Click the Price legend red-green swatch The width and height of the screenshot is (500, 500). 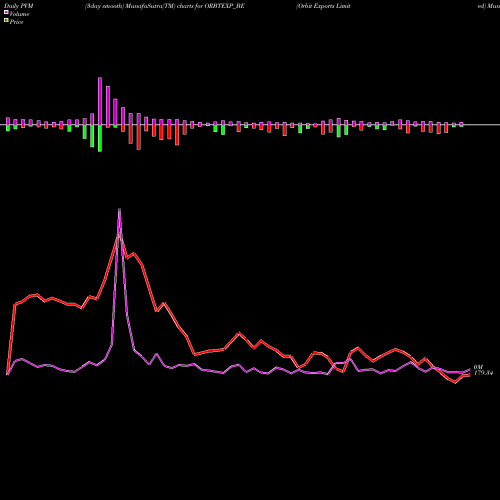[6, 21]
